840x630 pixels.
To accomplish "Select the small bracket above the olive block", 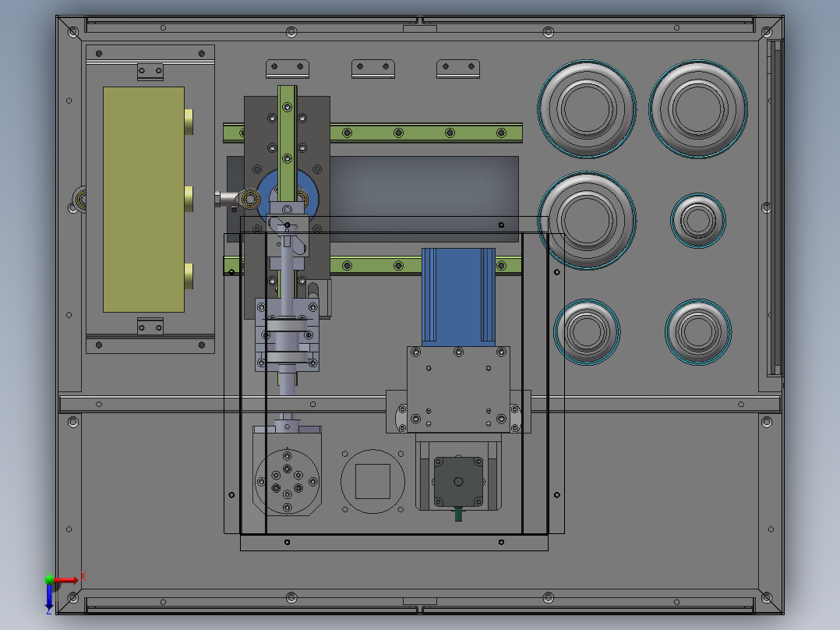I will (150, 71).
